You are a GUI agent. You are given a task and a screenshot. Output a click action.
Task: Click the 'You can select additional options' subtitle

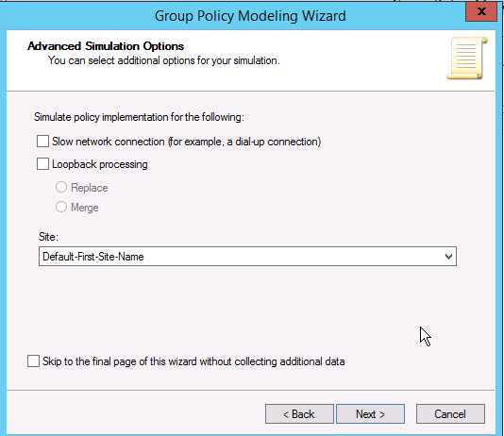(x=164, y=60)
